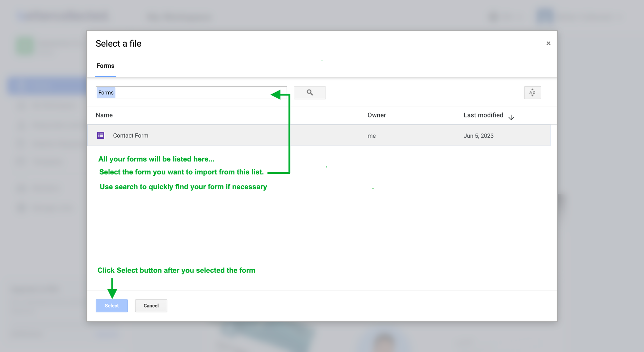Click the Name column header to sort
Image resolution: width=644 pixels, height=352 pixels.
104,115
